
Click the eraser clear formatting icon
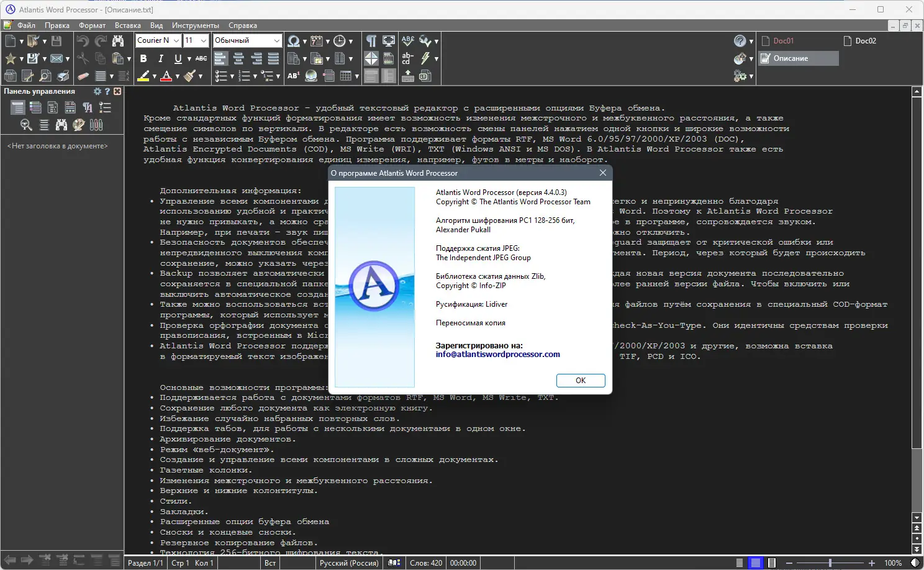click(x=83, y=76)
